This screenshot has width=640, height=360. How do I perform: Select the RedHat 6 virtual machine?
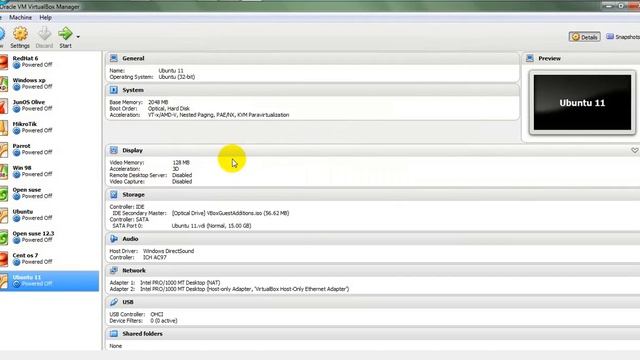(x=49, y=62)
